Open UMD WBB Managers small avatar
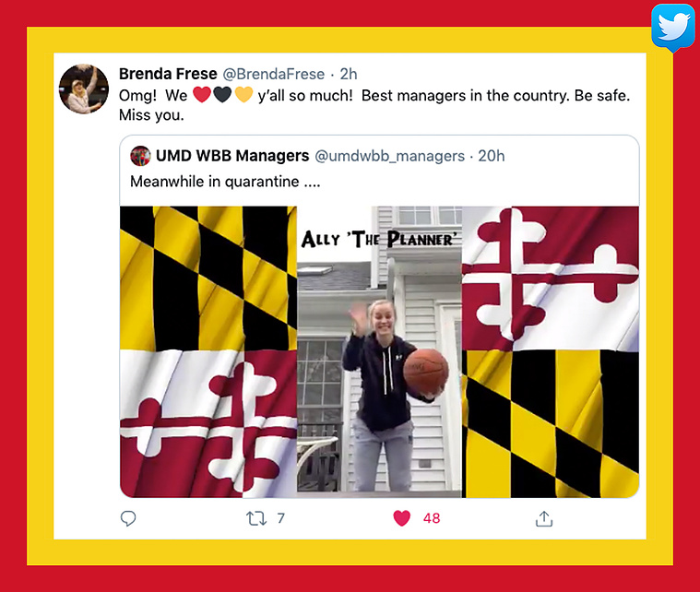700x592 pixels. (x=140, y=156)
